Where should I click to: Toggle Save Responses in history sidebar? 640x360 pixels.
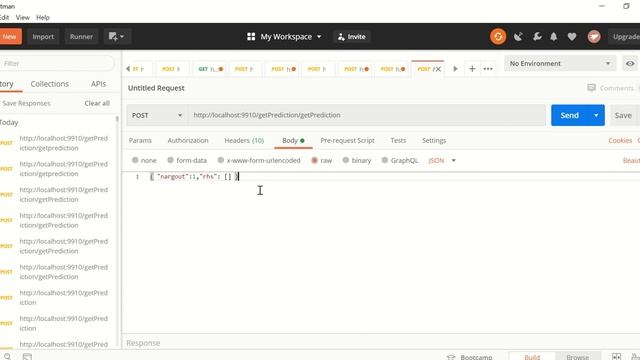(26, 103)
